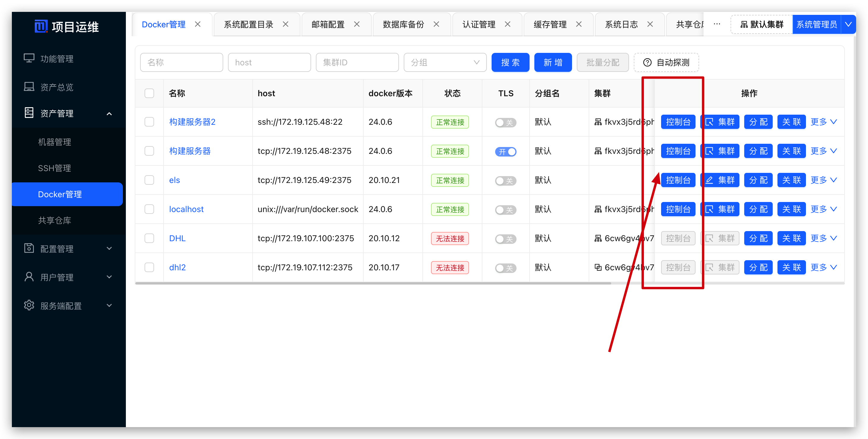The width and height of the screenshot is (868, 439).
Task: Close the 邮箱配置 tab
Action: (357, 24)
